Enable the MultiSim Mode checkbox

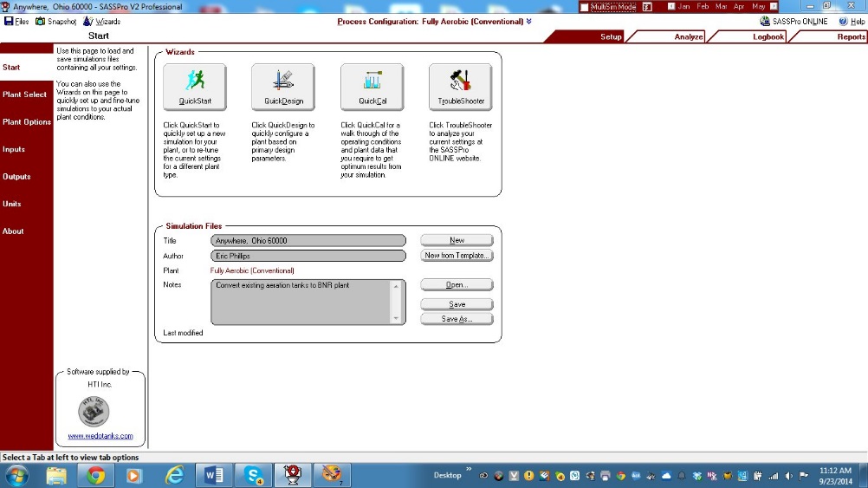click(x=586, y=7)
